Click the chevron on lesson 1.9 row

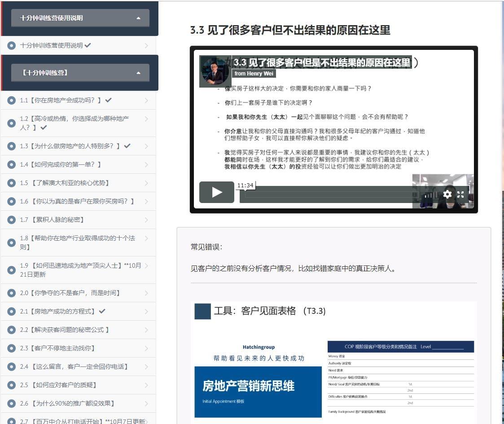tap(146, 265)
